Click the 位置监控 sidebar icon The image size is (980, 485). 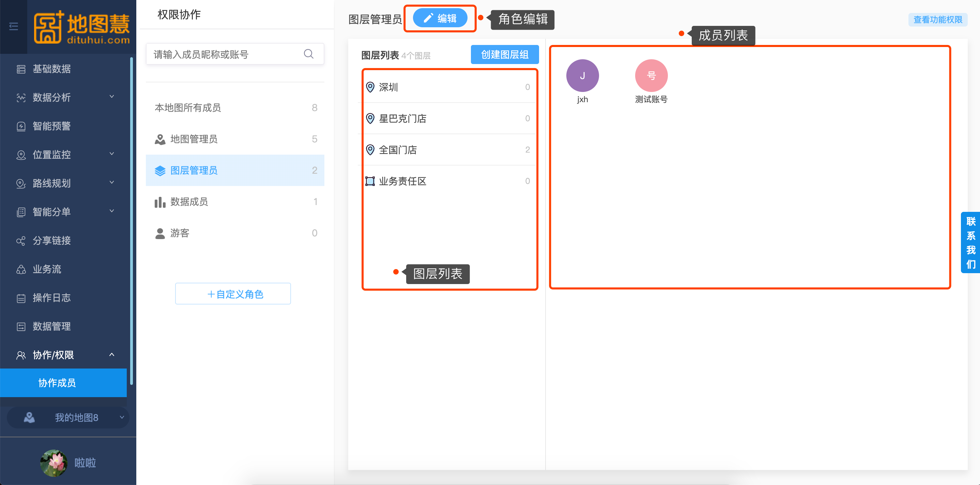click(x=21, y=155)
